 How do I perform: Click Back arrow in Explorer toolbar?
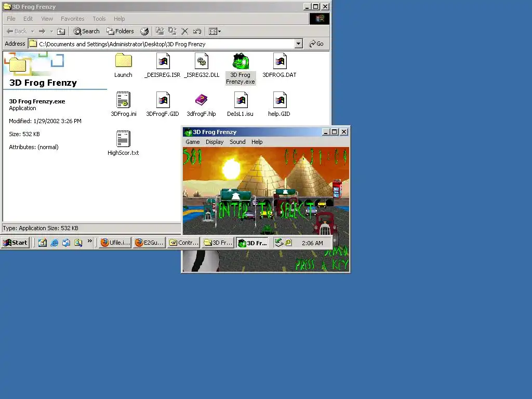[16, 31]
